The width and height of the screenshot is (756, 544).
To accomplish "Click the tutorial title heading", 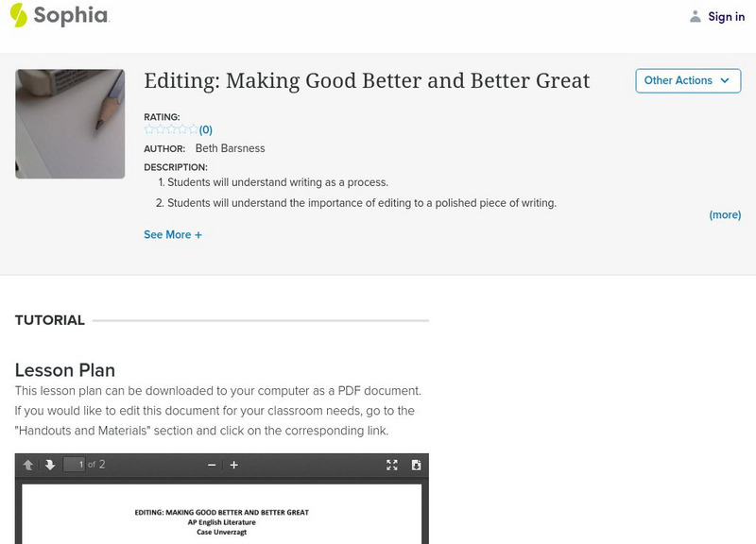I will [x=367, y=81].
